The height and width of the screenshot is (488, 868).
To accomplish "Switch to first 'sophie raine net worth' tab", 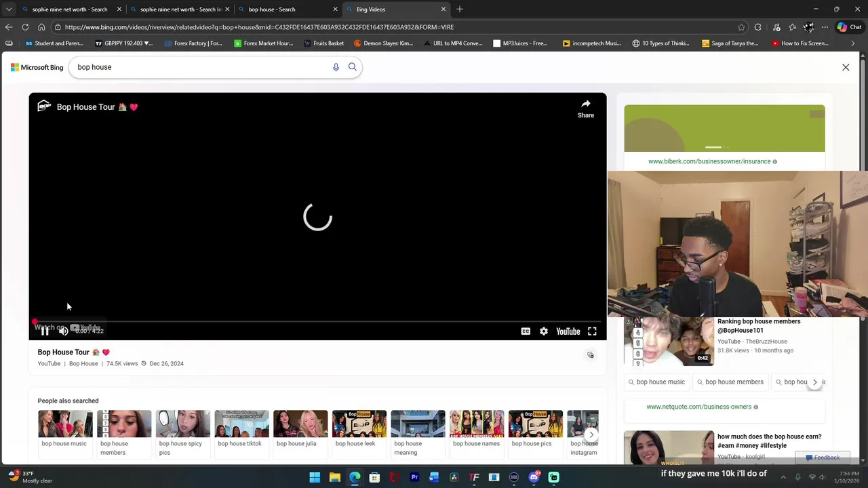I will point(71,9).
